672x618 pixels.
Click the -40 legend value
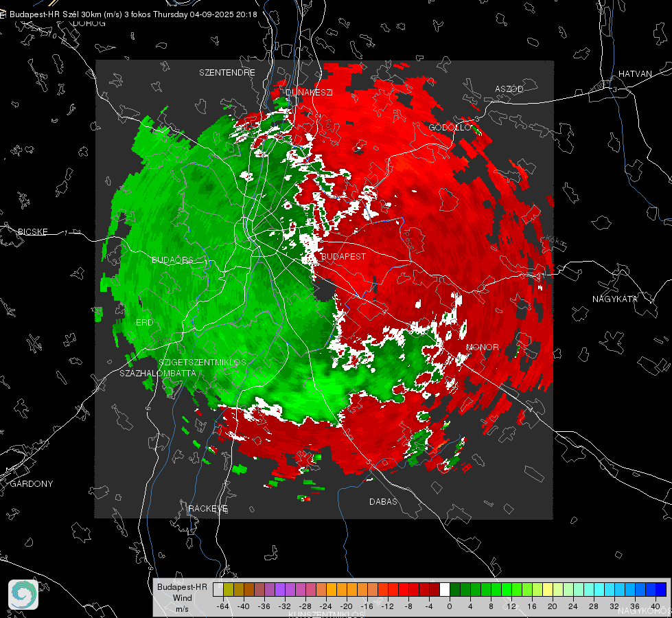pyautogui.click(x=244, y=606)
